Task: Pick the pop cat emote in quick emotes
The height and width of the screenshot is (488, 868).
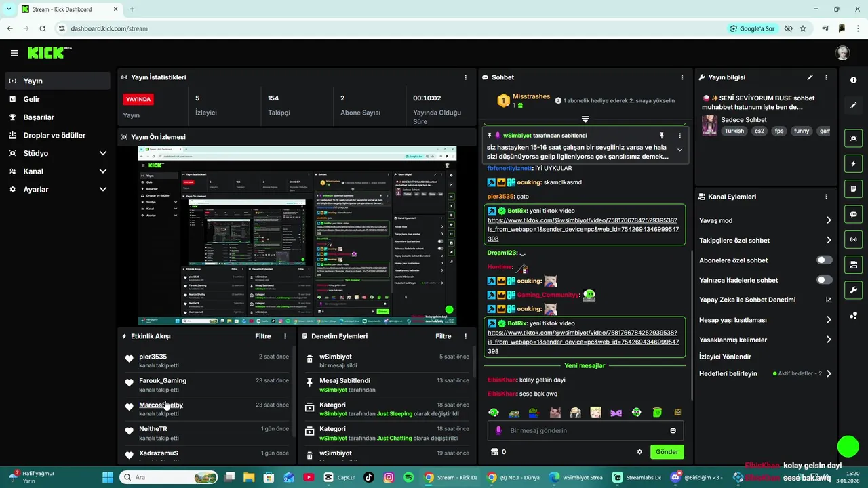Action: (x=555, y=412)
